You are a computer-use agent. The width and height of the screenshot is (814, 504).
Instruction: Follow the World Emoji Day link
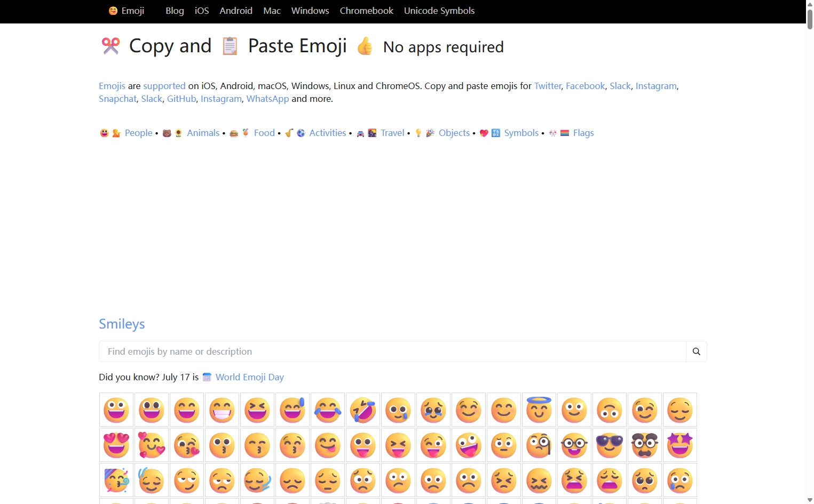click(250, 377)
